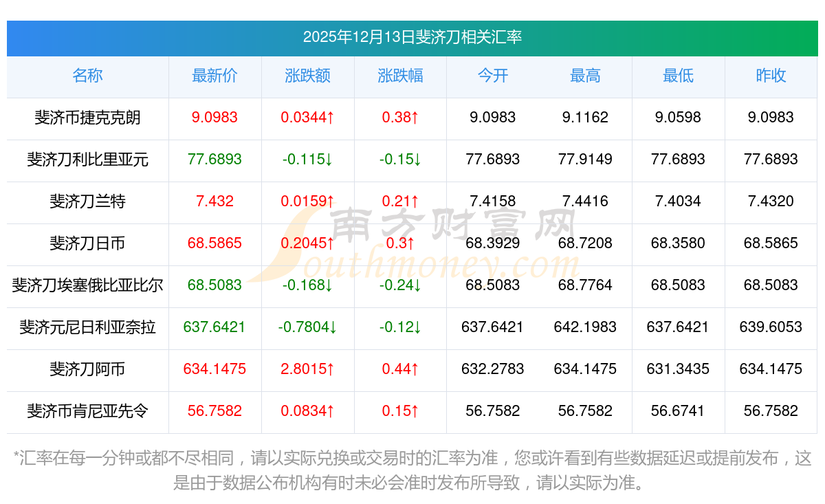825x504 pixels.
Task: Select the green 最新价 value 637.6421
Action: coord(214,327)
